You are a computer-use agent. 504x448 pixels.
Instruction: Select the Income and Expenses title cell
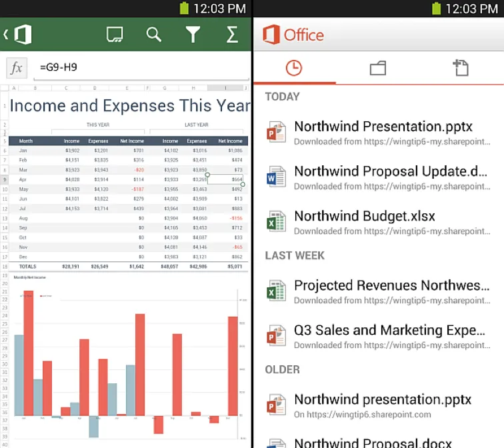coord(130,105)
